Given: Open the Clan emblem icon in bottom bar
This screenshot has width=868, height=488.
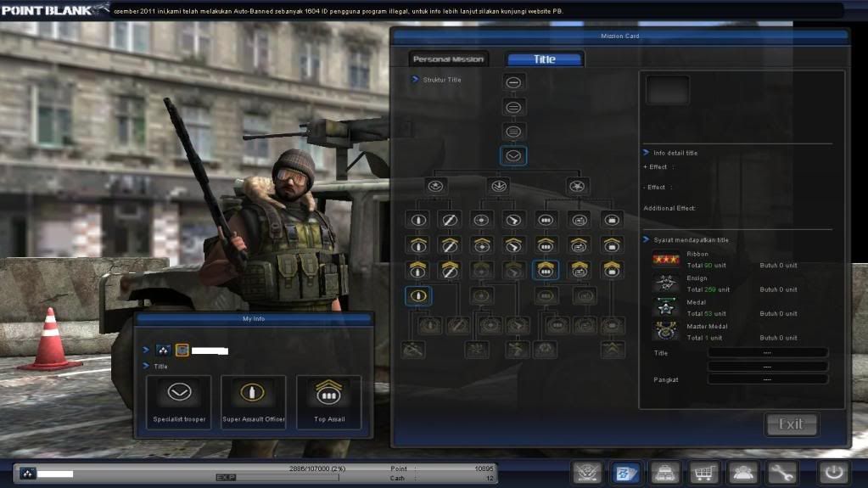Looking at the screenshot, I should click(587, 473).
